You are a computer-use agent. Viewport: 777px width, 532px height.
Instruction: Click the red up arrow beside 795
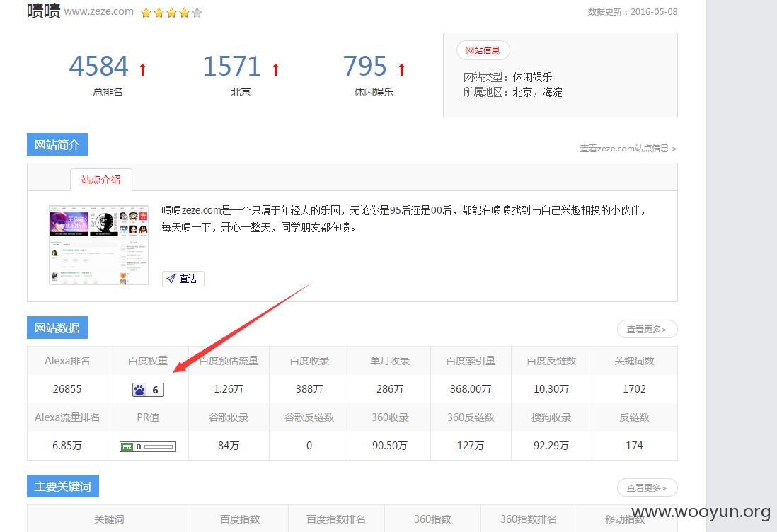(401, 69)
